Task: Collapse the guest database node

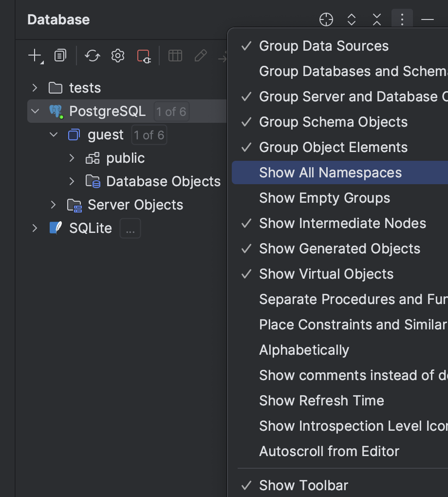Action: [x=53, y=135]
